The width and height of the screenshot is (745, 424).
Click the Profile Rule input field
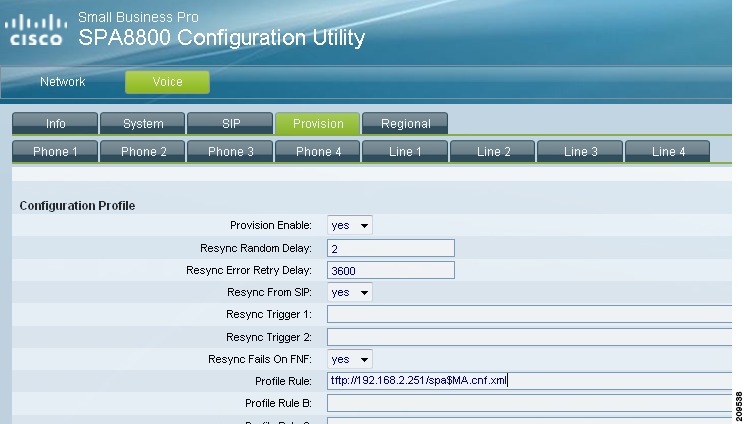[x=529, y=381]
